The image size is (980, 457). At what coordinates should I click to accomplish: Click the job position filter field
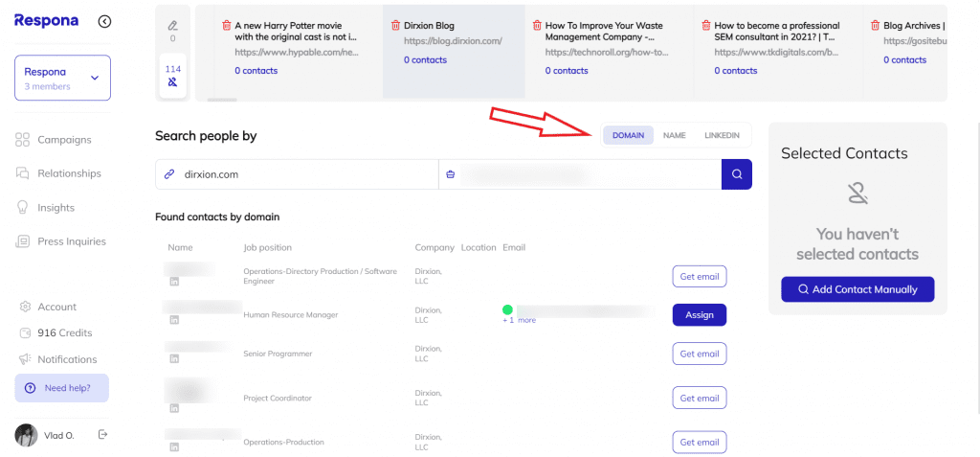pyautogui.click(x=580, y=174)
